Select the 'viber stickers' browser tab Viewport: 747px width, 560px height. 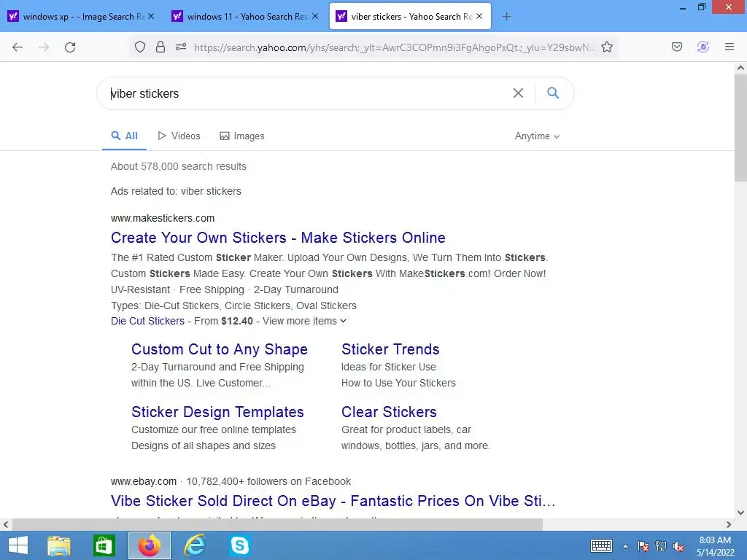(x=410, y=17)
